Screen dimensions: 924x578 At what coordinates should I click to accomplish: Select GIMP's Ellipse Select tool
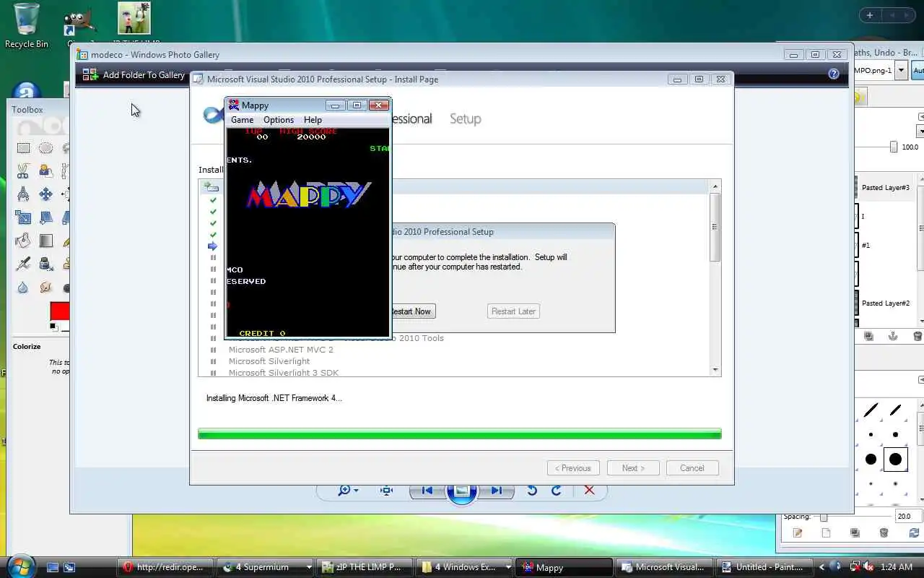pyautogui.click(x=45, y=148)
